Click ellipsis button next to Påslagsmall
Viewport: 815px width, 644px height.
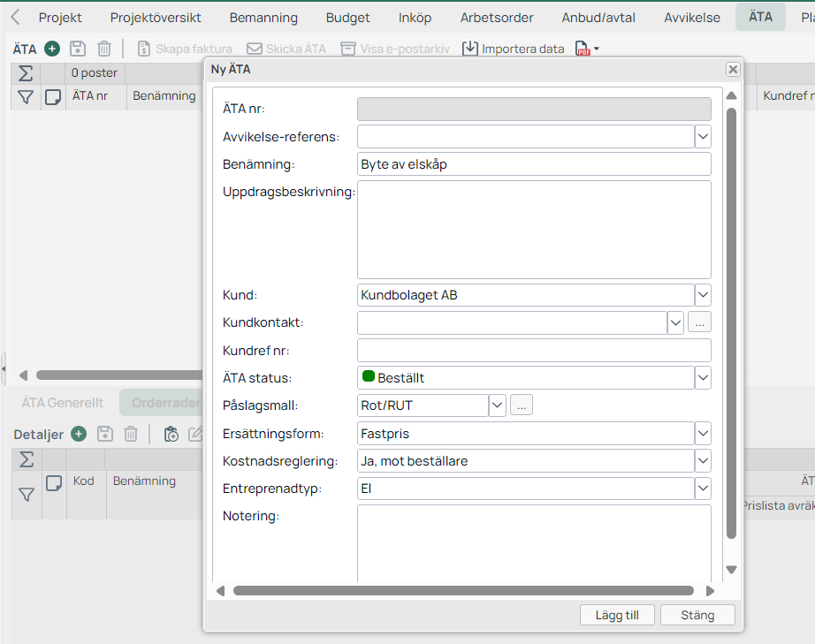click(522, 405)
